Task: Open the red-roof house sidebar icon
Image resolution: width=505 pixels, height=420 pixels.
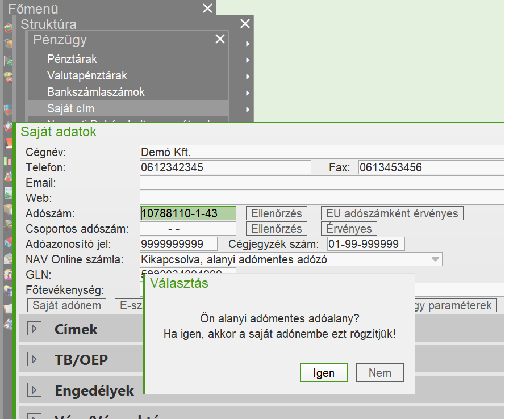Action: click(x=8, y=242)
